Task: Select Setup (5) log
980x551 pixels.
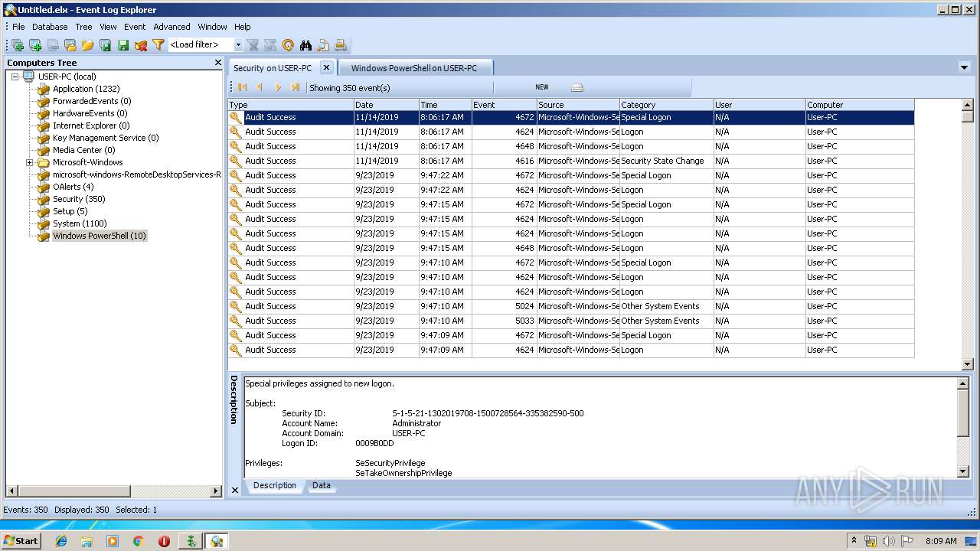Action: click(x=70, y=211)
